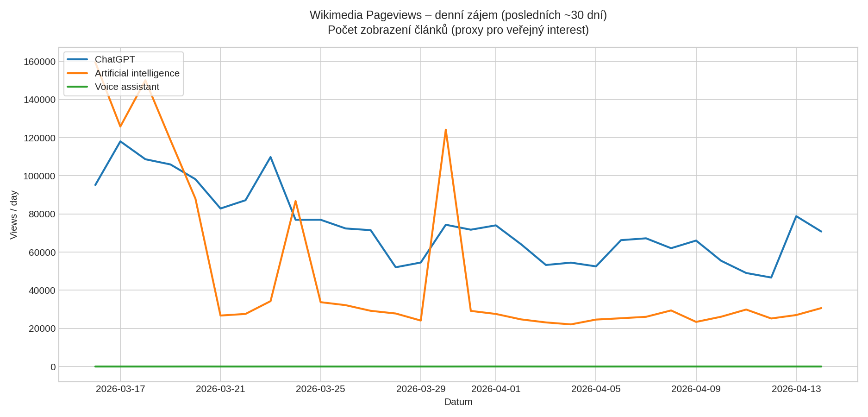
Task: Click the Artificial intelligence spike near 2026-03-30
Action: pyautogui.click(x=446, y=130)
